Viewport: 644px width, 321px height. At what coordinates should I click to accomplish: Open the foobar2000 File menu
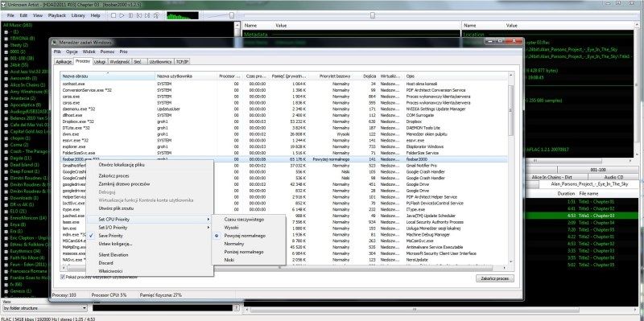click(x=10, y=15)
